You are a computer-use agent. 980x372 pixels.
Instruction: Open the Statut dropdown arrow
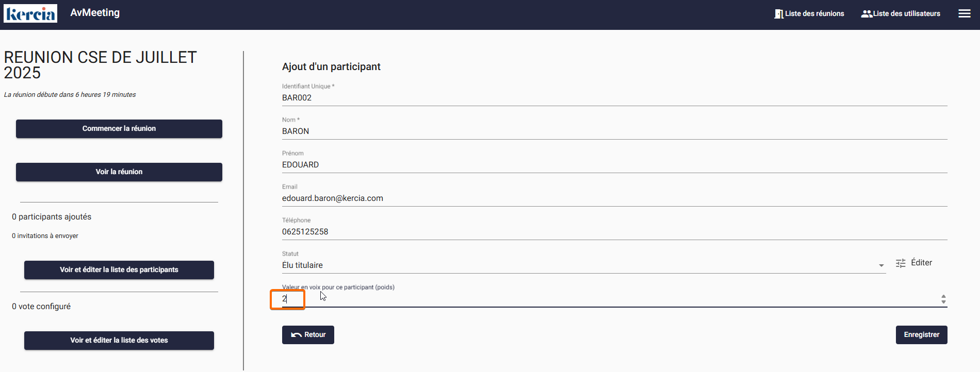pyautogui.click(x=881, y=265)
